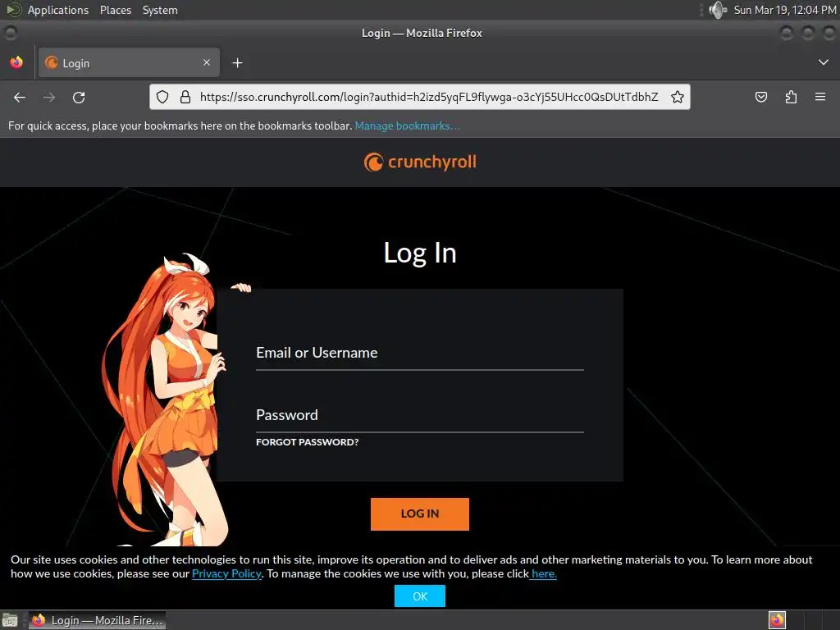Open the Applications menu
Viewport: 840px width, 630px height.
tap(58, 10)
